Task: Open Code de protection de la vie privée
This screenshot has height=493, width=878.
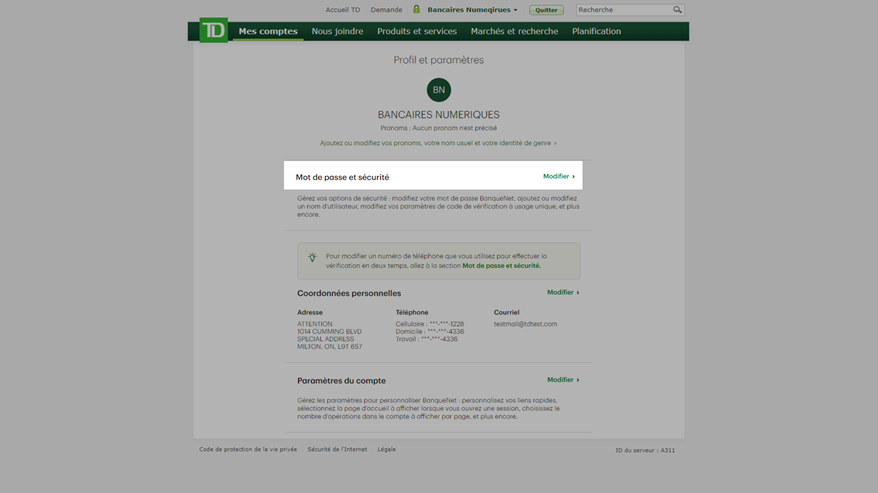Action: point(248,450)
